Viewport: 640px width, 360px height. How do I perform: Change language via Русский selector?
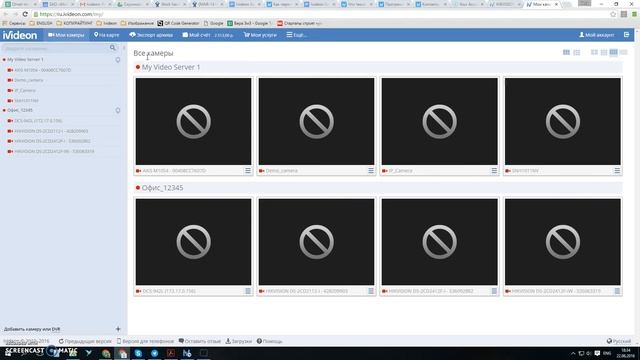(618, 341)
